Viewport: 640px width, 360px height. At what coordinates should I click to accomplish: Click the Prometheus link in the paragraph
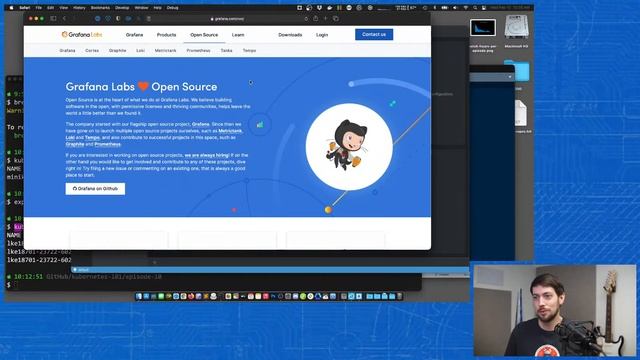pyautogui.click(x=108, y=144)
